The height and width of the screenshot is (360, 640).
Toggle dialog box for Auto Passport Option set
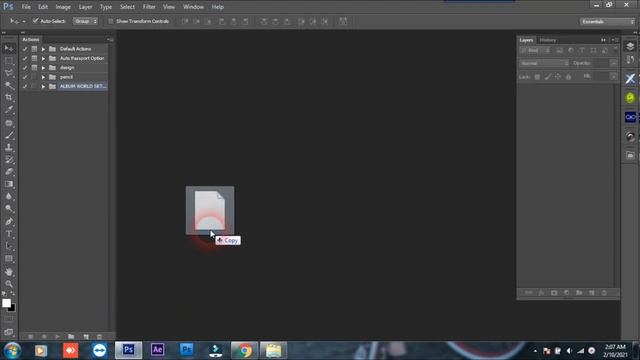point(34,58)
